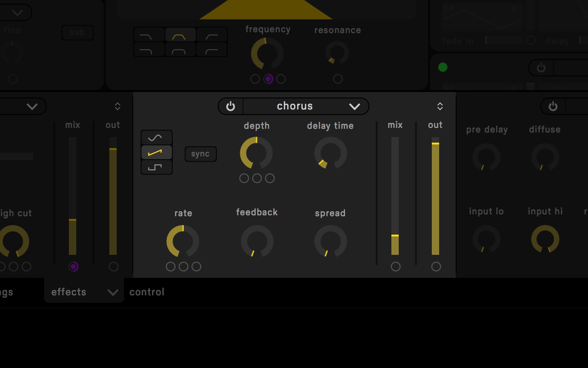Select the bottom-left filter shape
Screen dimensions: 588x368
[x=149, y=50]
